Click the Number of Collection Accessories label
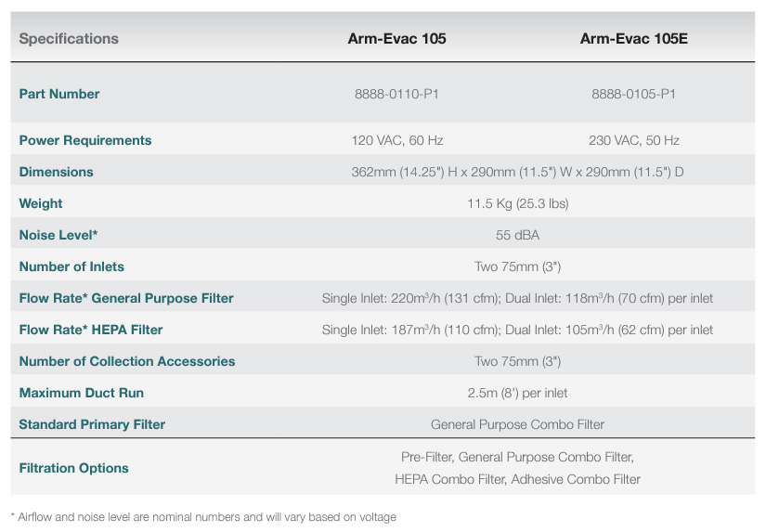Screen dimensions: 766x532 click(127, 361)
